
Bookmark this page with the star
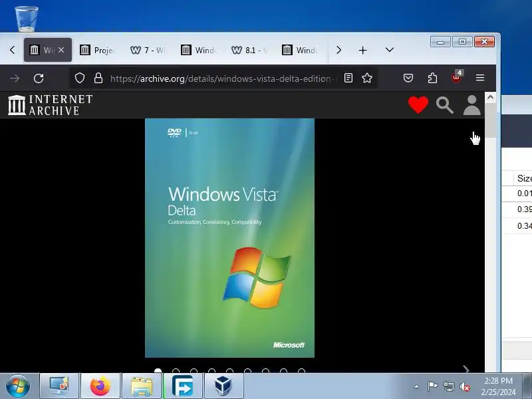367,78
